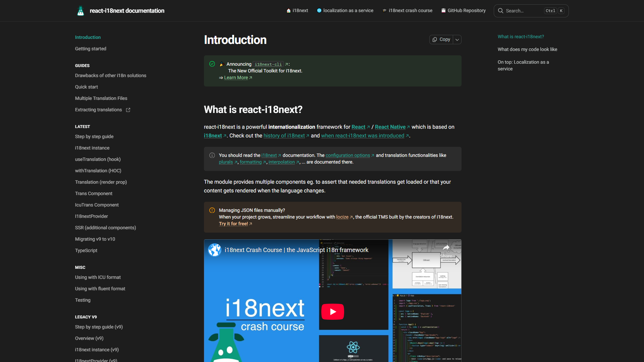The image size is (644, 362).
Task: Click What does my code look like in TOC
Action: point(527,49)
